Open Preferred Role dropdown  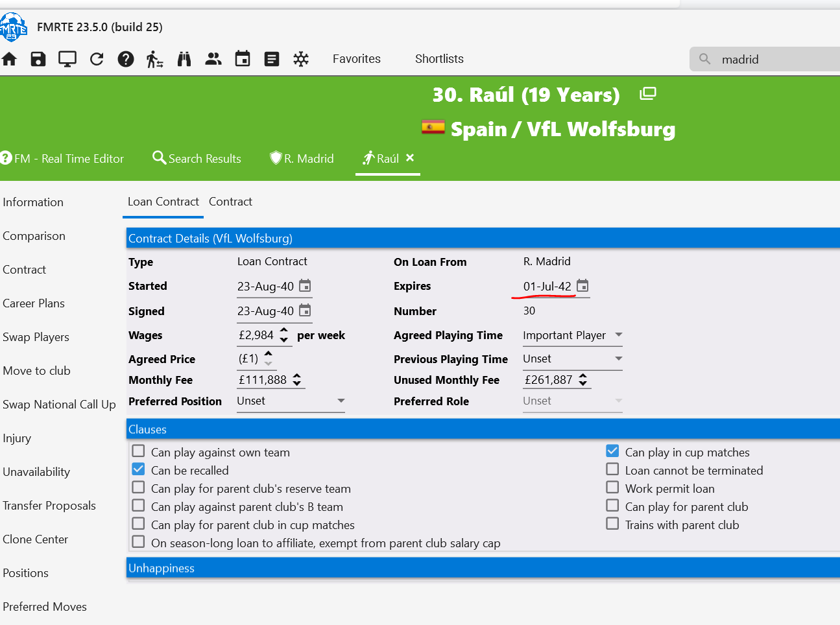573,401
